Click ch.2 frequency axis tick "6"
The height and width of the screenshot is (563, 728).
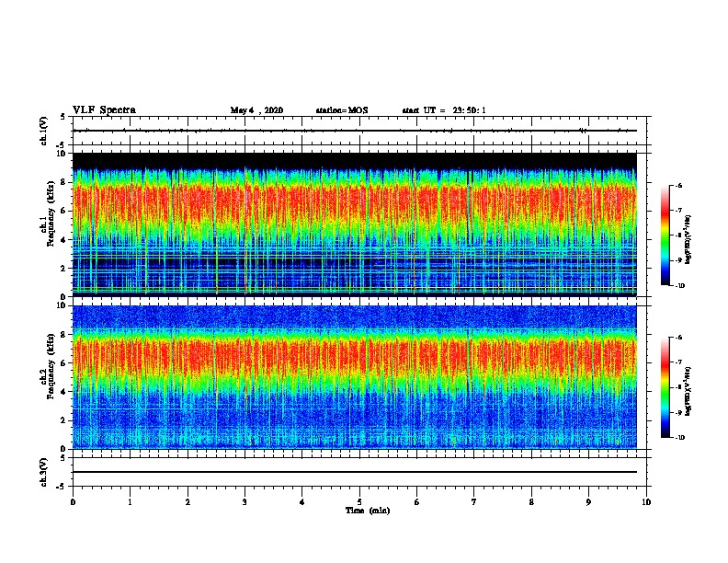pyautogui.click(x=63, y=363)
